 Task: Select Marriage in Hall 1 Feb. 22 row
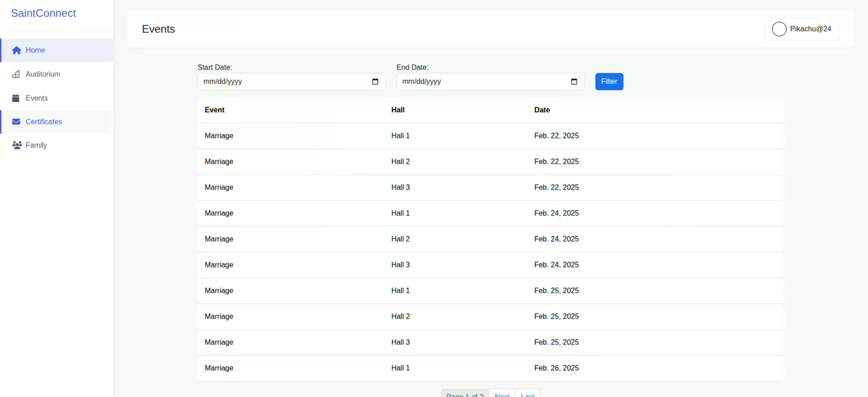219,136
